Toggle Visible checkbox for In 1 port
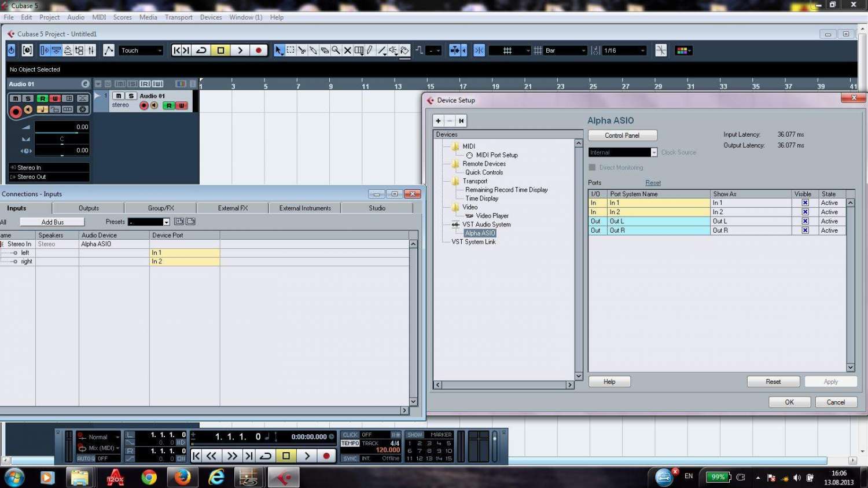Image resolution: width=868 pixels, height=488 pixels. point(805,203)
